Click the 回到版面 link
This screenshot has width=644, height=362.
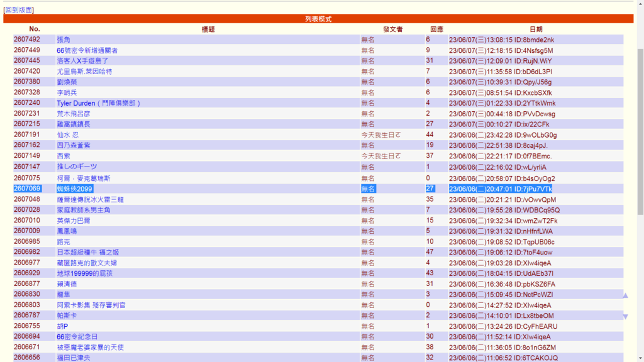click(x=18, y=10)
